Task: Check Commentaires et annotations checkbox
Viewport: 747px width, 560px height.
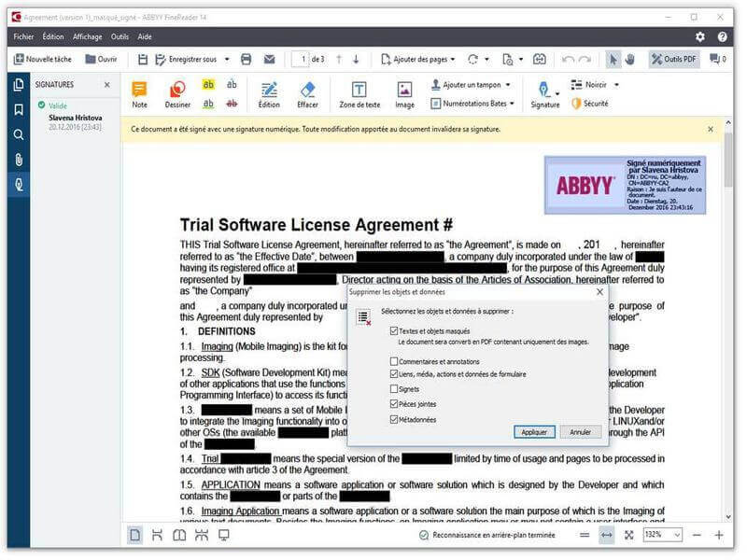Action: coord(394,361)
